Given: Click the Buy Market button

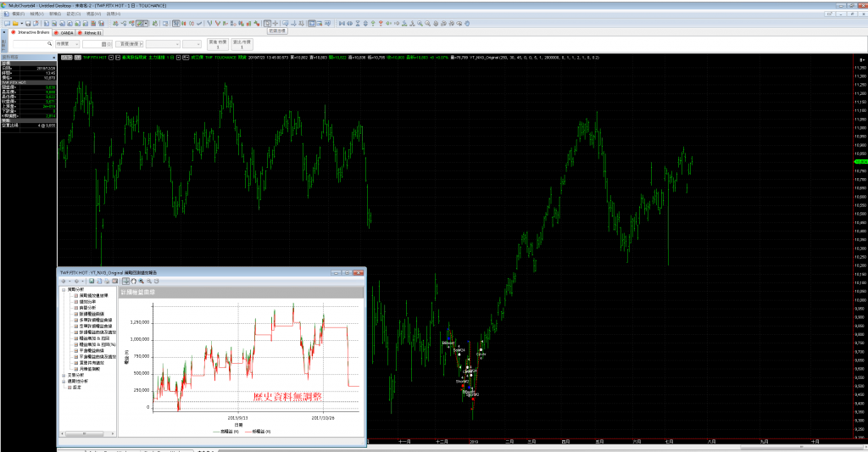Looking at the screenshot, I should [217, 43].
